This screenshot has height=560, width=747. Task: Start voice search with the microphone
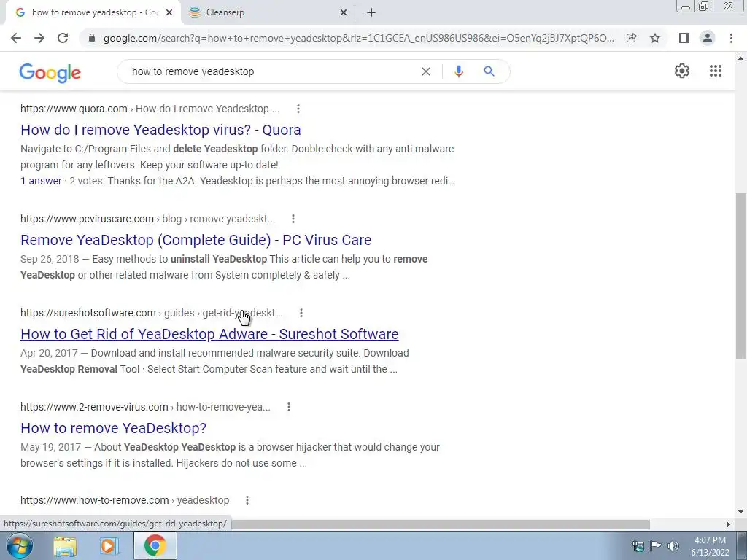coord(458,71)
